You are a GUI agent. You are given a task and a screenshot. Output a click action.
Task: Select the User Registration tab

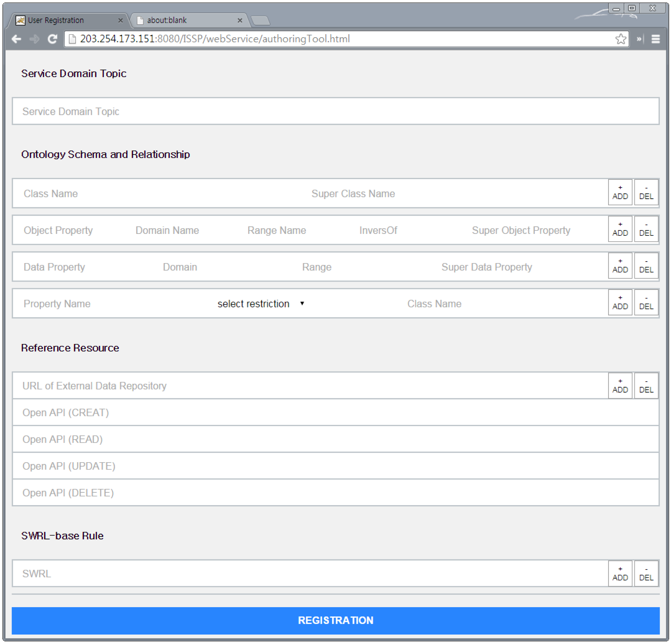click(x=65, y=20)
